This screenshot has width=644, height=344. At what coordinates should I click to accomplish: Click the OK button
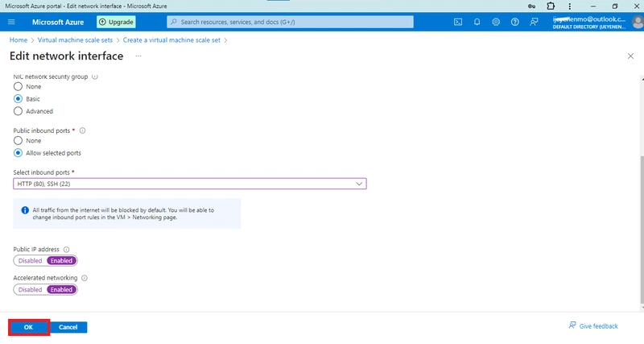click(x=28, y=327)
